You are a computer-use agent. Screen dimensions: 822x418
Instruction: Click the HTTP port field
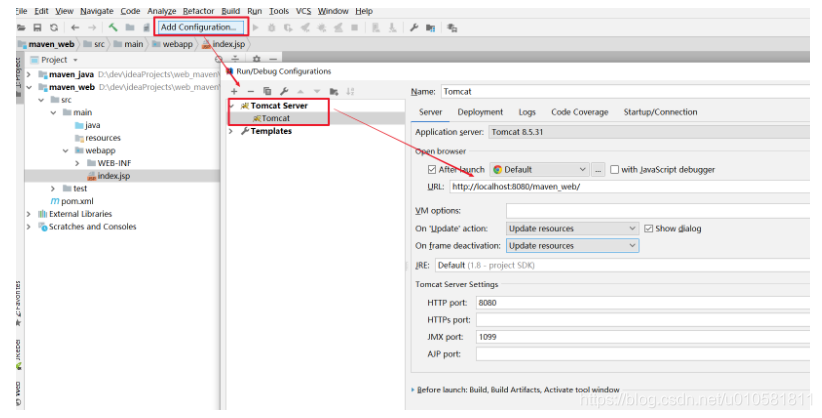[643, 303]
